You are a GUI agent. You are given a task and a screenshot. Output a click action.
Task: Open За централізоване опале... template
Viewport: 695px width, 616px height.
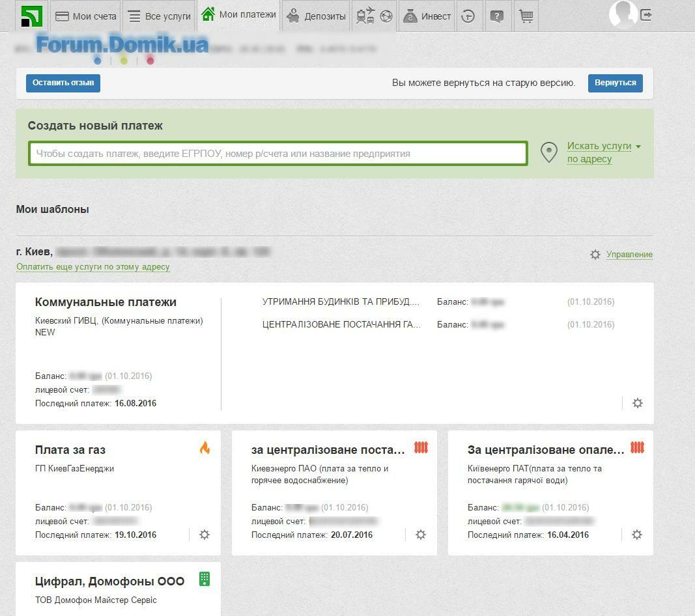pyautogui.click(x=546, y=450)
